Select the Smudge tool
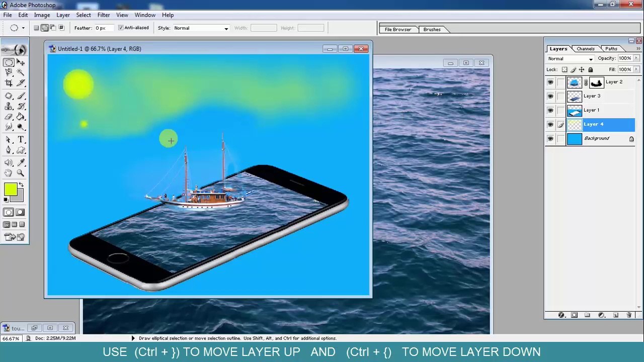644x362 pixels. pos(9,126)
